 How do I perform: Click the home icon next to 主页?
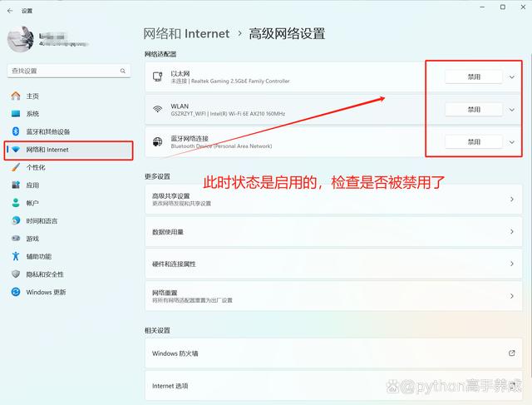(16, 96)
